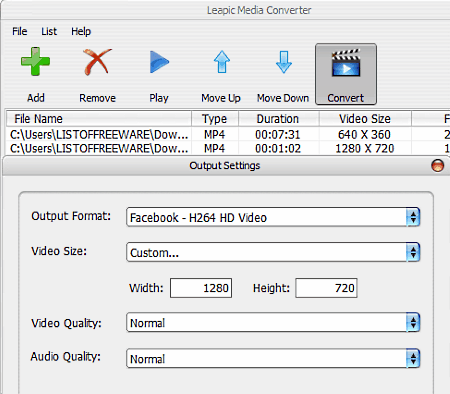Open the List menu

[x=49, y=31]
